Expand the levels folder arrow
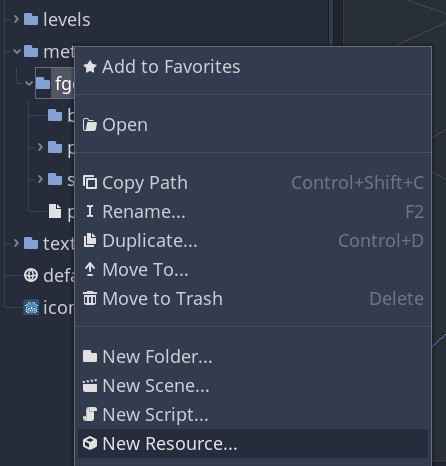The image size is (446, 466). (16, 19)
